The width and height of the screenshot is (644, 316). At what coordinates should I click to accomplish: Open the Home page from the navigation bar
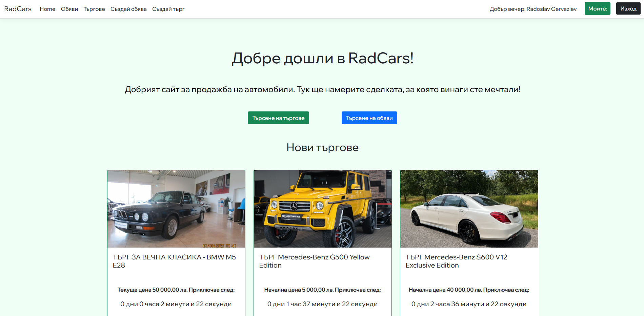pyautogui.click(x=47, y=9)
